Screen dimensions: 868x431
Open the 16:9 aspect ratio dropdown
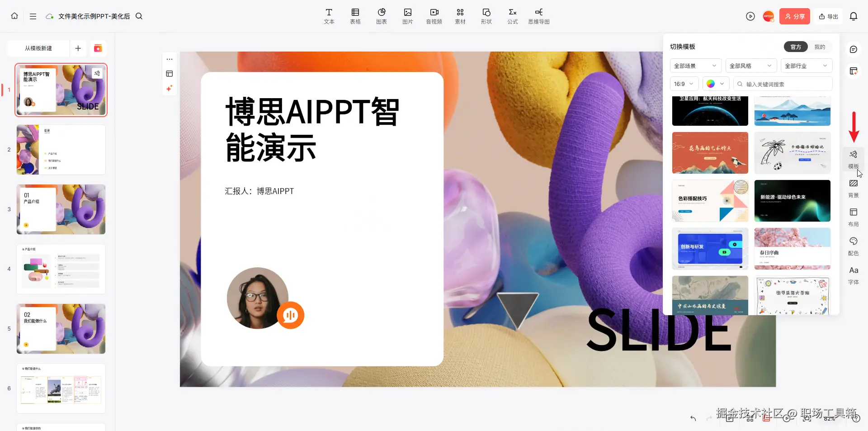(684, 84)
